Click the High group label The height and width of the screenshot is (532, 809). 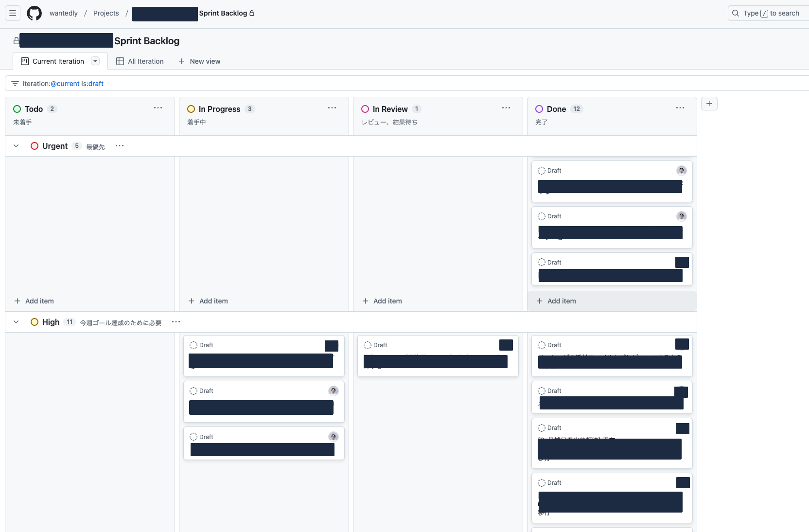coord(51,322)
